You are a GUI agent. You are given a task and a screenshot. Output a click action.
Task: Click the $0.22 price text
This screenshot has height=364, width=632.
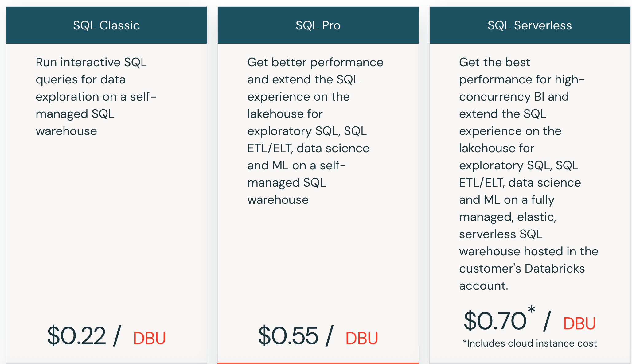76,336
